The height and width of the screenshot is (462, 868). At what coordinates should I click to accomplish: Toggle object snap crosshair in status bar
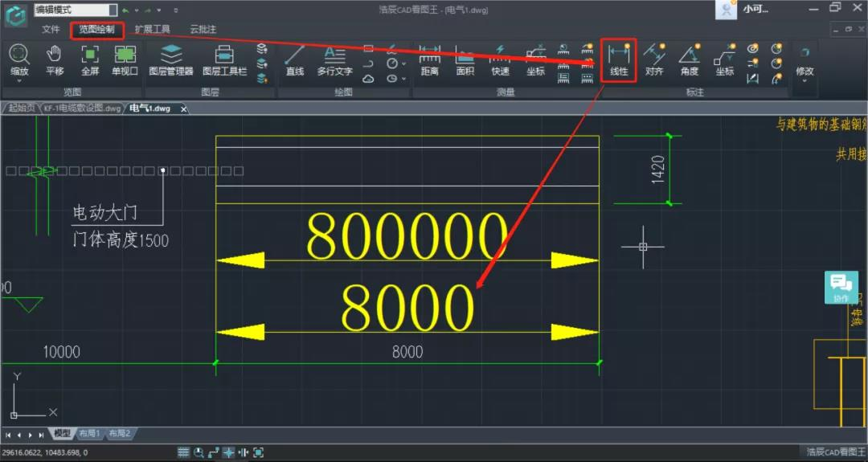(228, 452)
